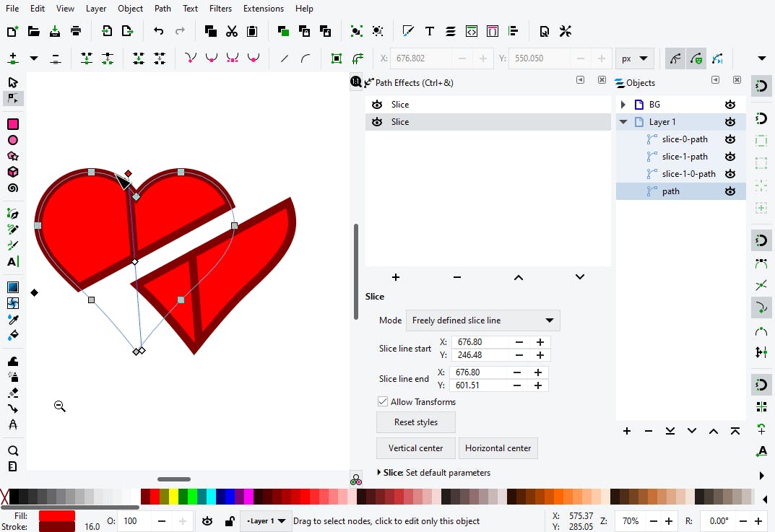Select the Gradient tool
This screenshot has height=532, width=775.
[x=13, y=287]
